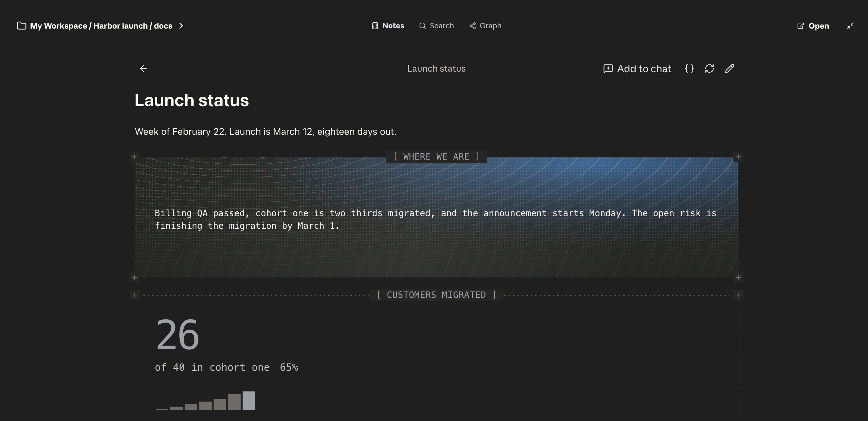Screen dimensions: 868x421
Task: Click the [ CUSTOMERS MIGRATED ] label
Action: point(437,295)
